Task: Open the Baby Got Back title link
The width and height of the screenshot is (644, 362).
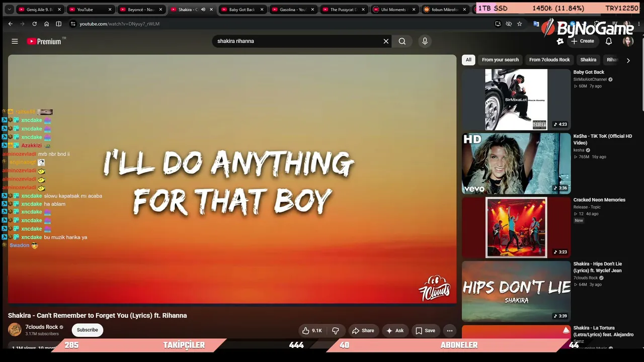Action: coord(589,72)
